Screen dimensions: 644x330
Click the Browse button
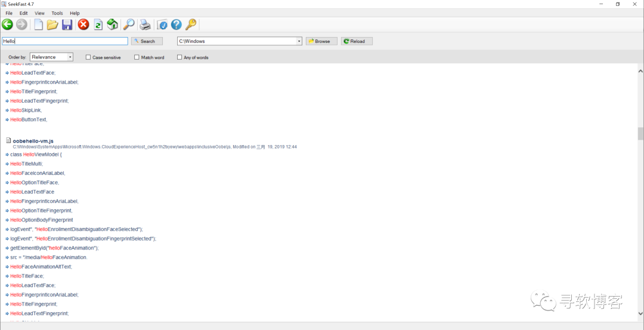coord(321,41)
